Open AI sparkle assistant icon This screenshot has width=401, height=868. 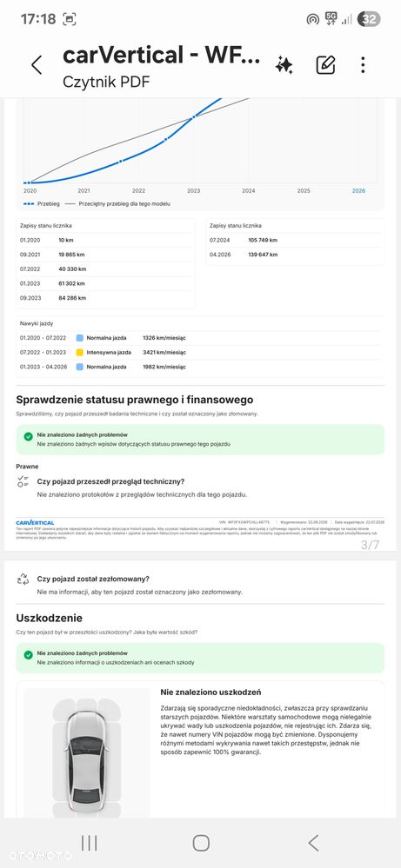(284, 65)
